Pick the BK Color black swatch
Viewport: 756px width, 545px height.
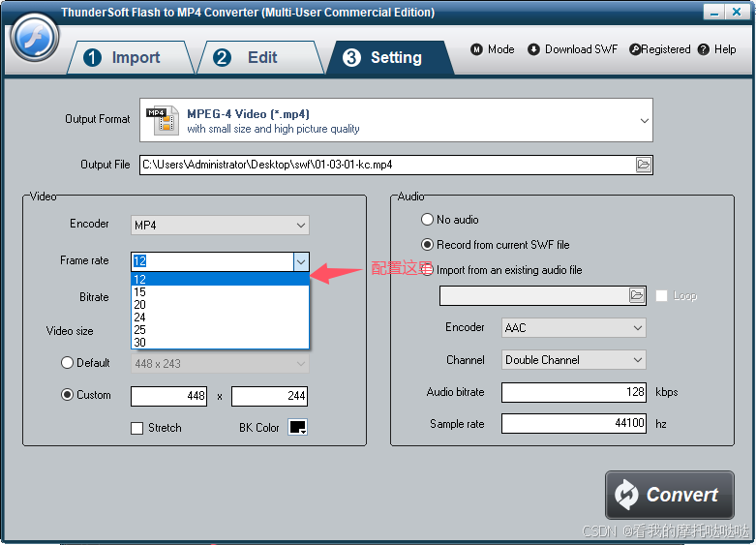click(x=297, y=427)
